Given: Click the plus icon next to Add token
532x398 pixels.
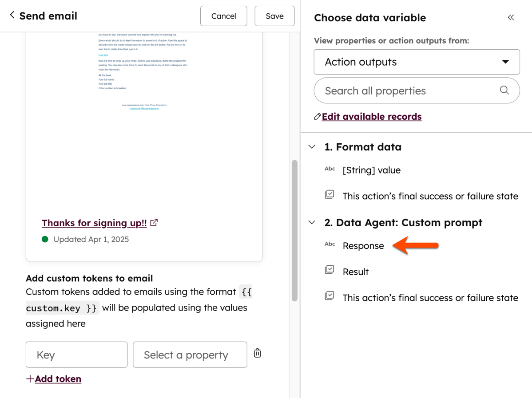Looking at the screenshot, I should coord(29,379).
